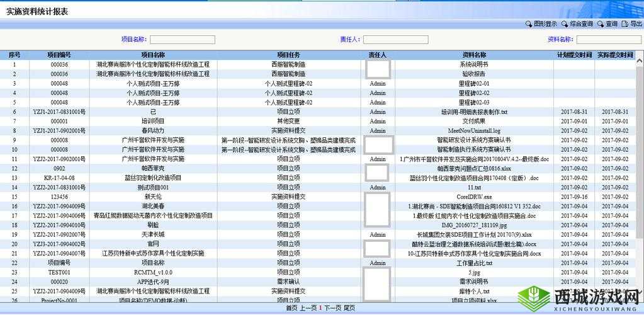This screenshot has width=644, height=315.
Task: Select the 项目任务 column header
Action: point(288,55)
